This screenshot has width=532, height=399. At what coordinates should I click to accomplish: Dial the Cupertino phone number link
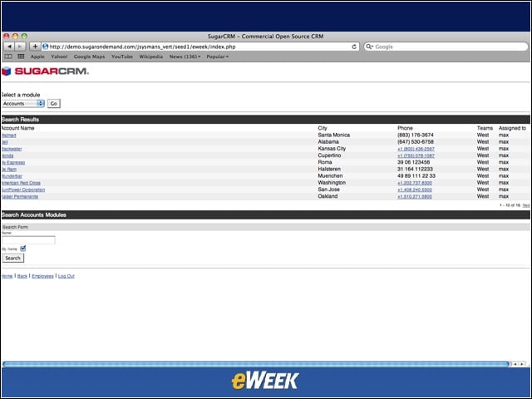416,155
